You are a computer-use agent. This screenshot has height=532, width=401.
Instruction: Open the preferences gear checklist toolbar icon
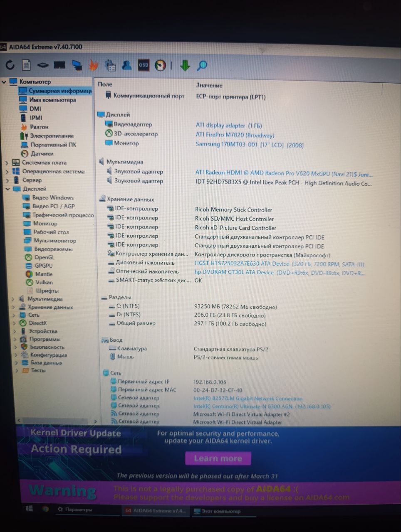(x=110, y=65)
